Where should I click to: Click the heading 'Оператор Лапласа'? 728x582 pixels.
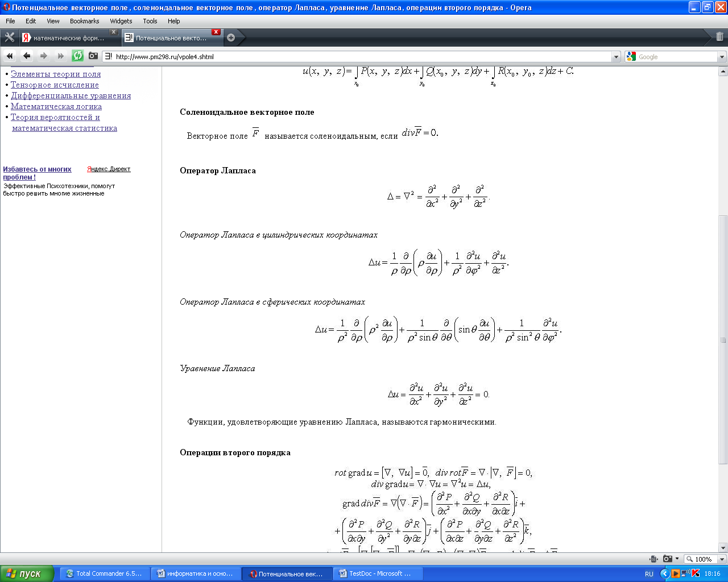(218, 171)
